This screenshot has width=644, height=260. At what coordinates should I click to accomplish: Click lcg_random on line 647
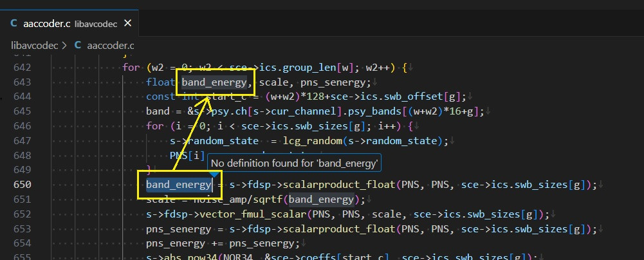coord(313,141)
